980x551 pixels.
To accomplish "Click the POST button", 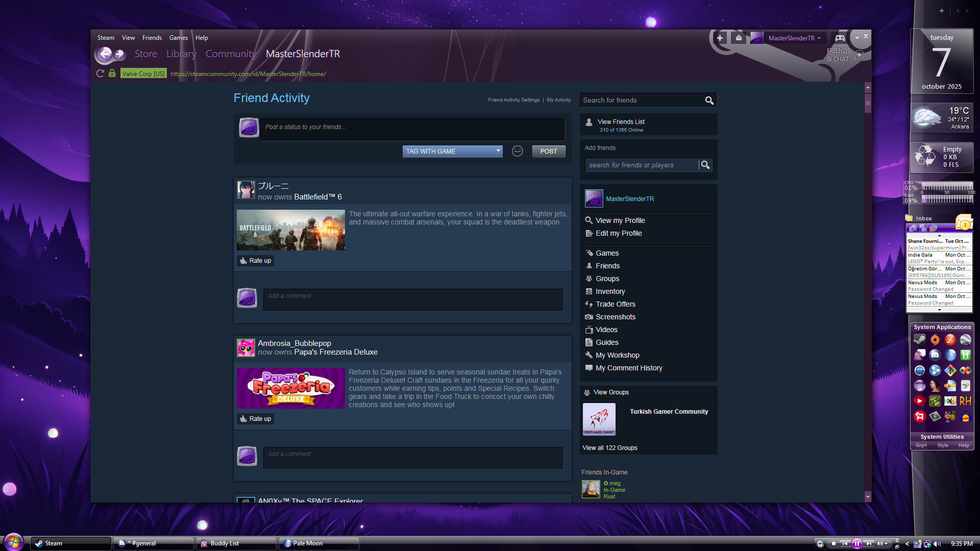I will click(x=549, y=152).
